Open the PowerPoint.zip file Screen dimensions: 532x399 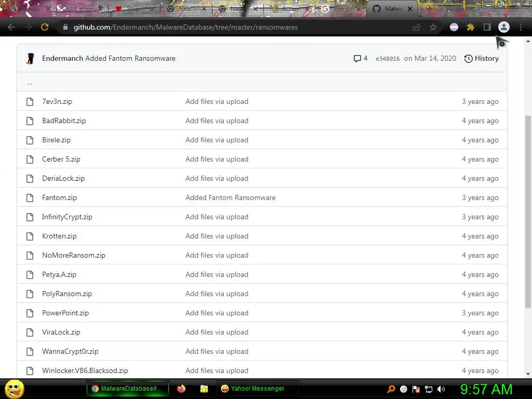point(65,313)
